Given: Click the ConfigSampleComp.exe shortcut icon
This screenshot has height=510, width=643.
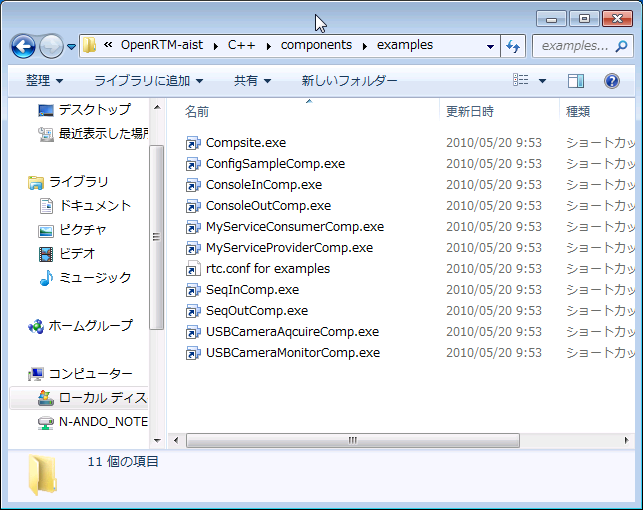Looking at the screenshot, I should tap(193, 164).
